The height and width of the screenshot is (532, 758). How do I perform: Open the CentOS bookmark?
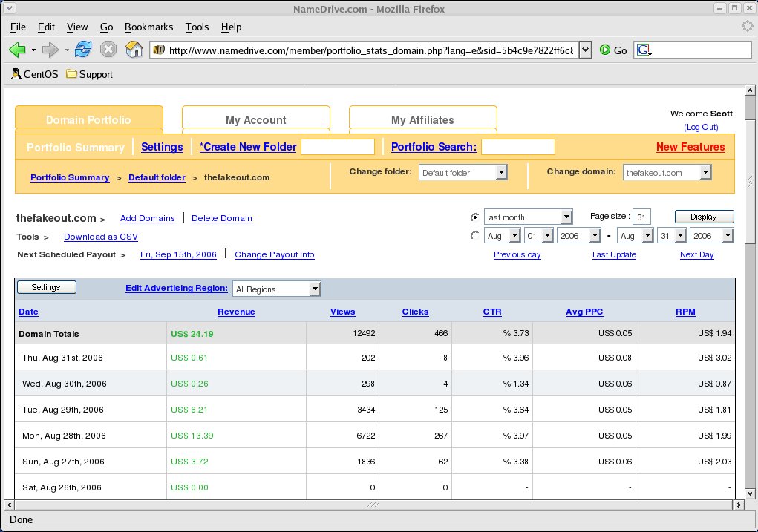pyautogui.click(x=34, y=74)
